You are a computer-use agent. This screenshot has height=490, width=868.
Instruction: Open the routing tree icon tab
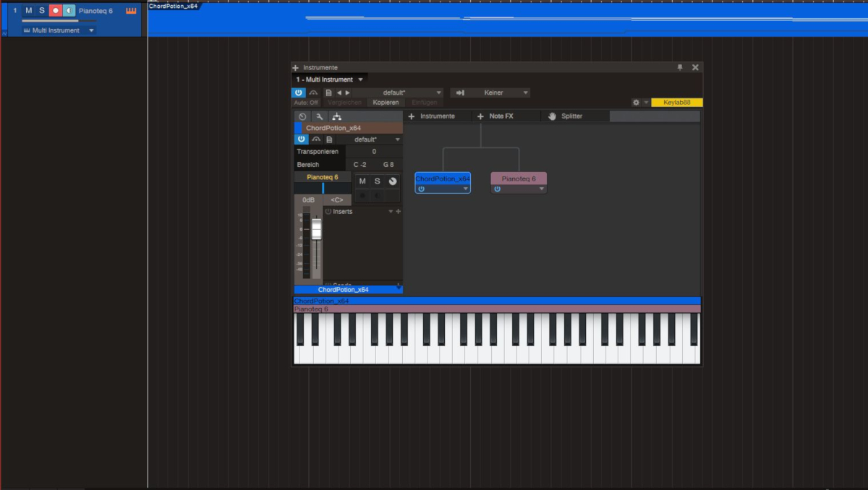click(337, 116)
